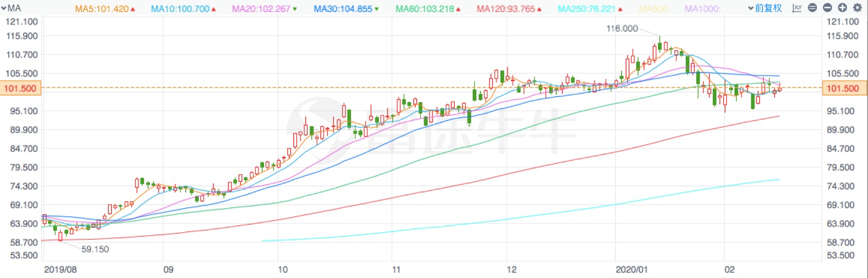
Task: Click the 59.150 low price annotation
Action: (95, 249)
